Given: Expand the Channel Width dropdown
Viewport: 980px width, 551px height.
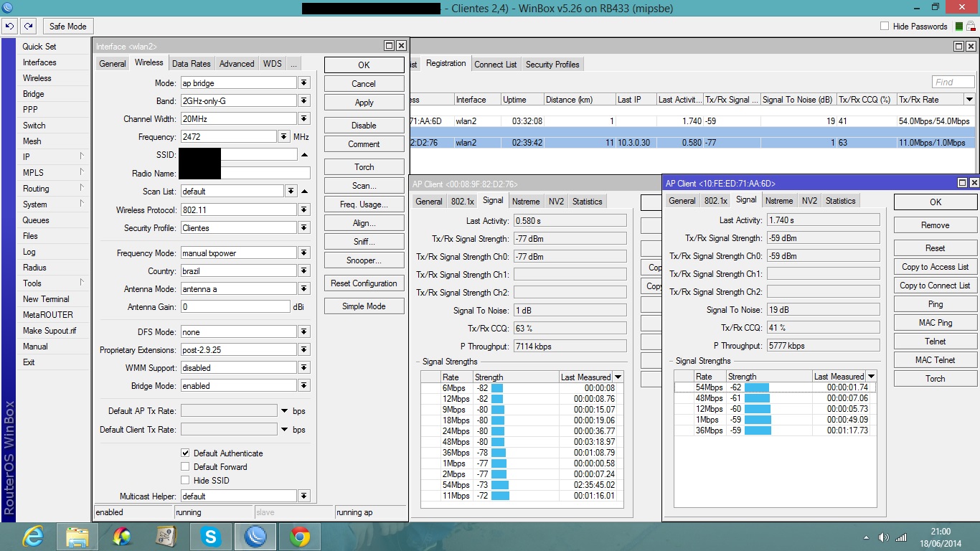Looking at the screenshot, I should [304, 119].
